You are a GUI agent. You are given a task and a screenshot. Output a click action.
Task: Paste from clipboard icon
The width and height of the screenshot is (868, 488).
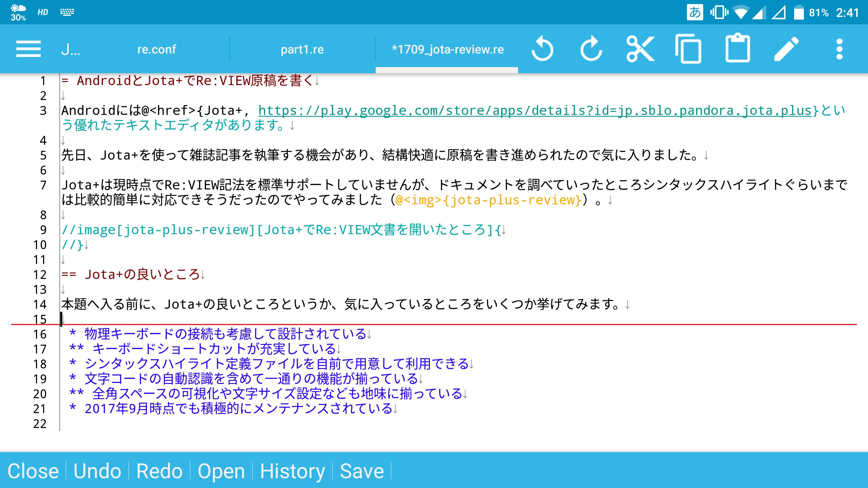737,48
